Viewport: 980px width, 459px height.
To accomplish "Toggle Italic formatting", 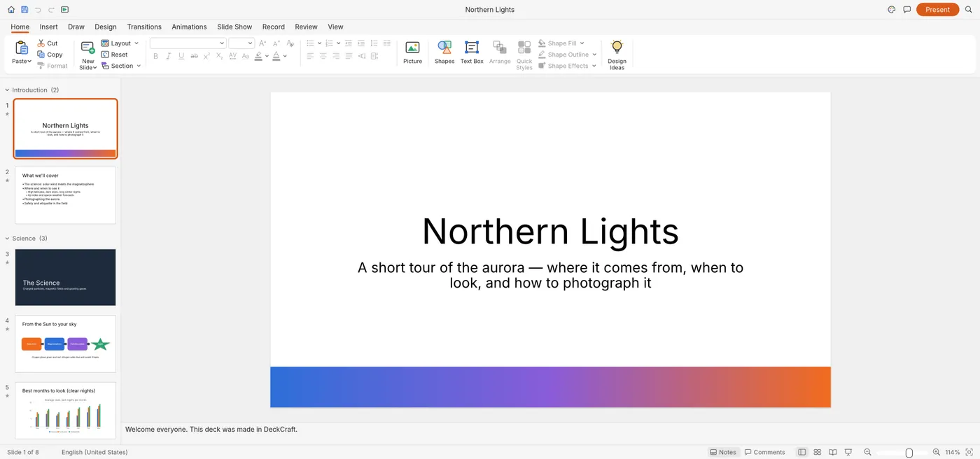I will pyautogui.click(x=169, y=56).
